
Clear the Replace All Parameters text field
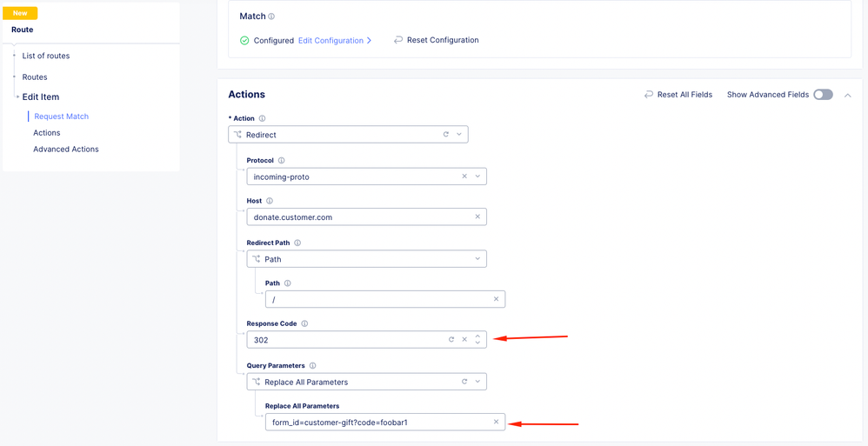pyautogui.click(x=496, y=422)
